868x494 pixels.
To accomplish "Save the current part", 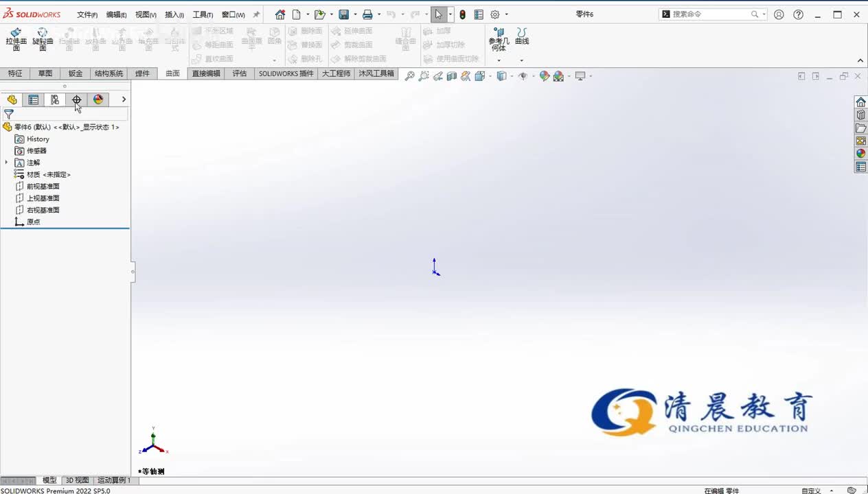I will pos(343,14).
